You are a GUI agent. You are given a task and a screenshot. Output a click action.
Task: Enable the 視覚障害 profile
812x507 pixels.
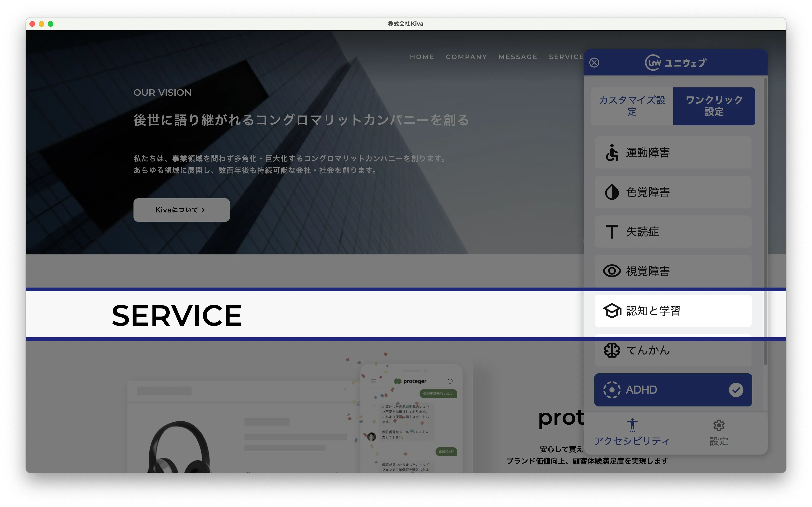[673, 271]
